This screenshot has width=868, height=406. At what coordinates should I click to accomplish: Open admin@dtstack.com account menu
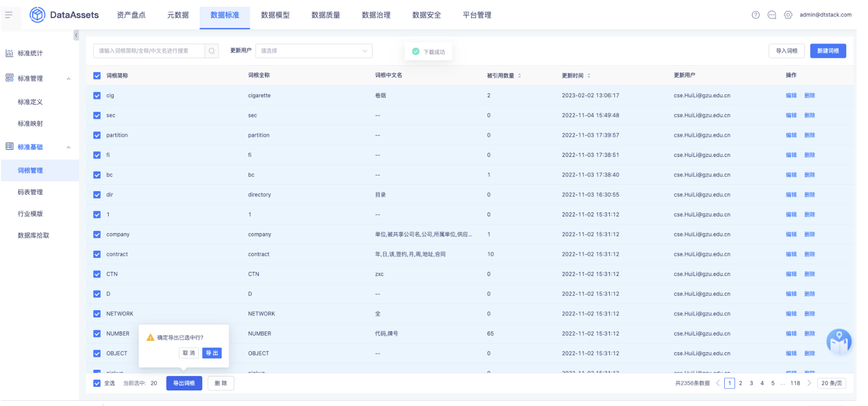pyautogui.click(x=825, y=15)
